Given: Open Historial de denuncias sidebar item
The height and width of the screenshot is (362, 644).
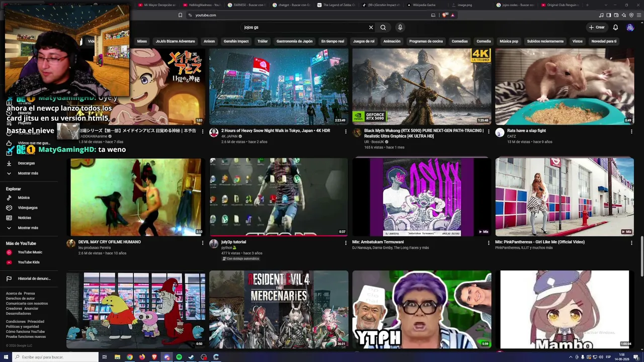Looking at the screenshot, I should [x=33, y=279].
